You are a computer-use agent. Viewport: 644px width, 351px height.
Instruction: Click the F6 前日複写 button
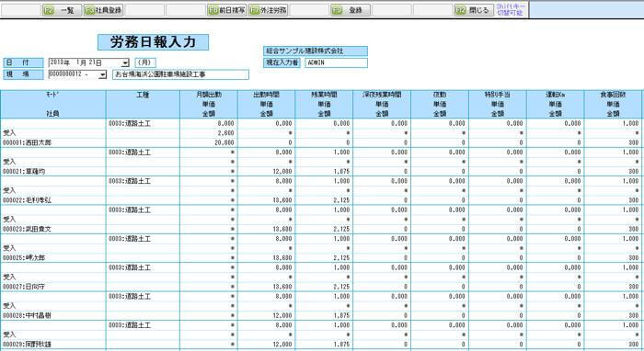click(226, 10)
